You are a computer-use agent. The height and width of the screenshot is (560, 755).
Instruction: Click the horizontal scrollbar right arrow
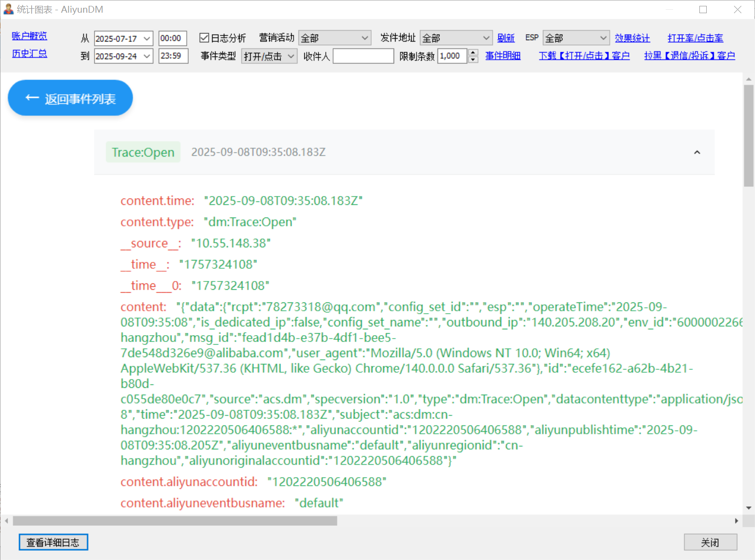tap(736, 521)
